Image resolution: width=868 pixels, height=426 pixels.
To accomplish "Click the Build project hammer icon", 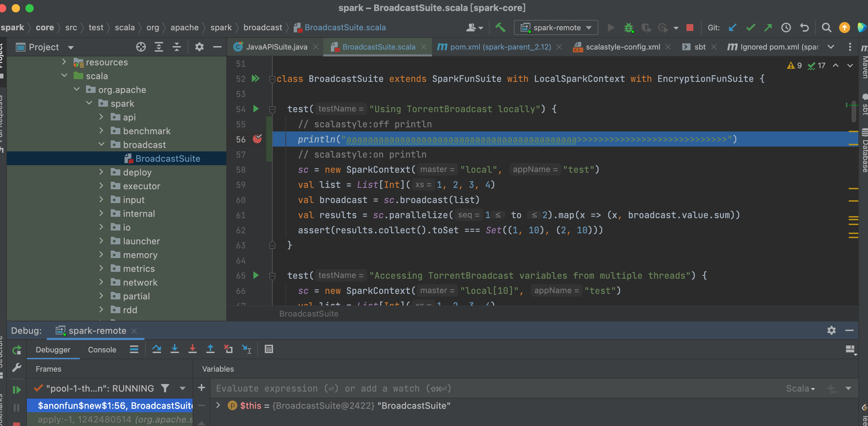I will 500,28.
